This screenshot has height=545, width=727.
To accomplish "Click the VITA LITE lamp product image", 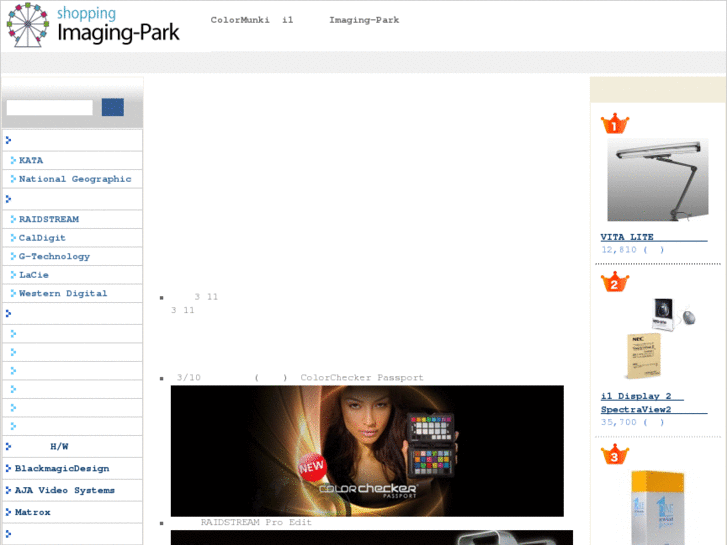I will (658, 180).
